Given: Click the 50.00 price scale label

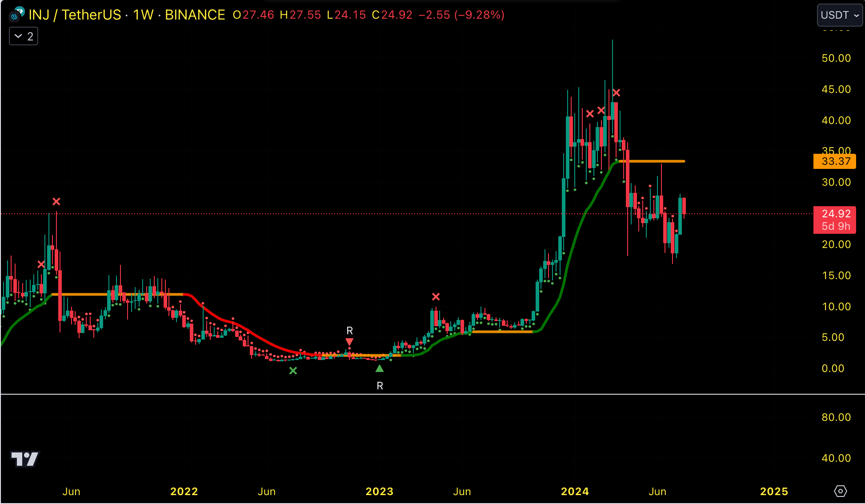Looking at the screenshot, I should [836, 58].
